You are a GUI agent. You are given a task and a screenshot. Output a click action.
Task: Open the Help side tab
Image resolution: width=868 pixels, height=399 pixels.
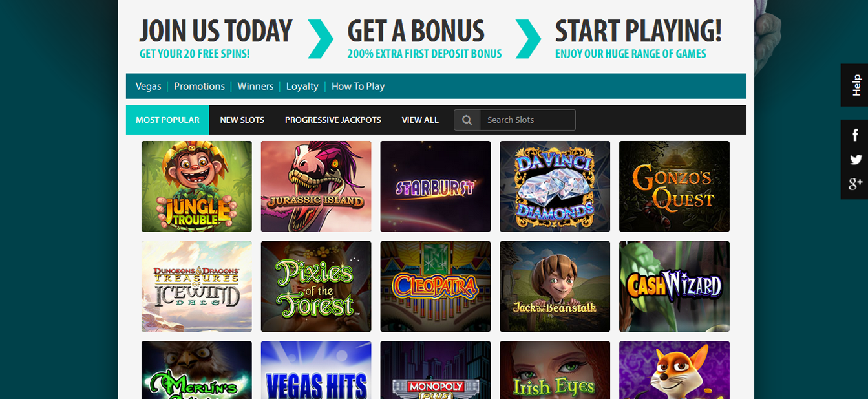[854, 85]
